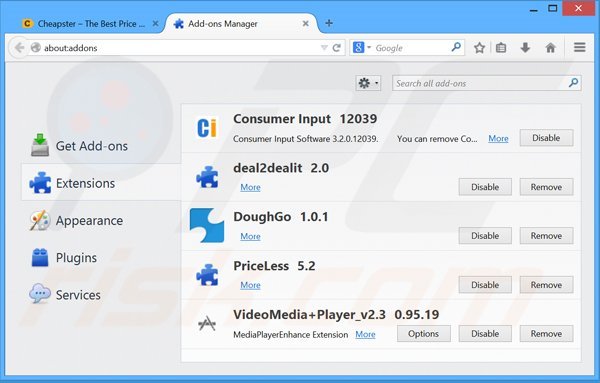The height and width of the screenshot is (383, 600).
Task: Remove the PriceLess extension
Action: [x=546, y=285]
